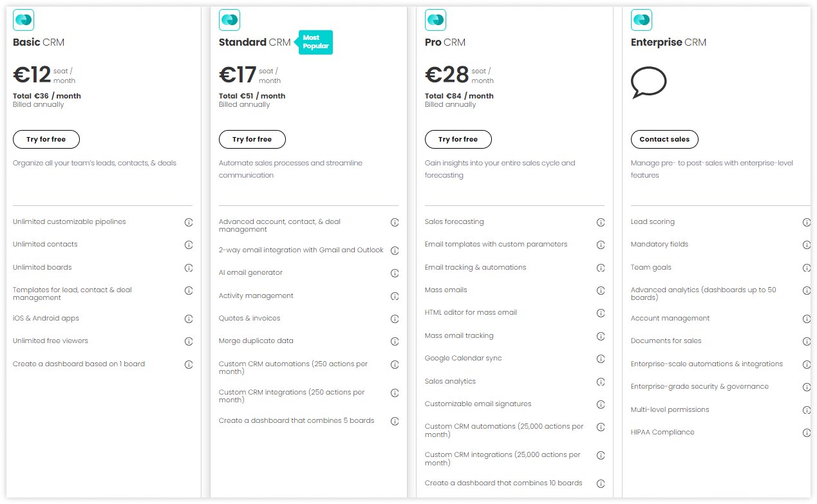The image size is (817, 504).
Task: Click the Most Popular badge
Action: point(315,42)
